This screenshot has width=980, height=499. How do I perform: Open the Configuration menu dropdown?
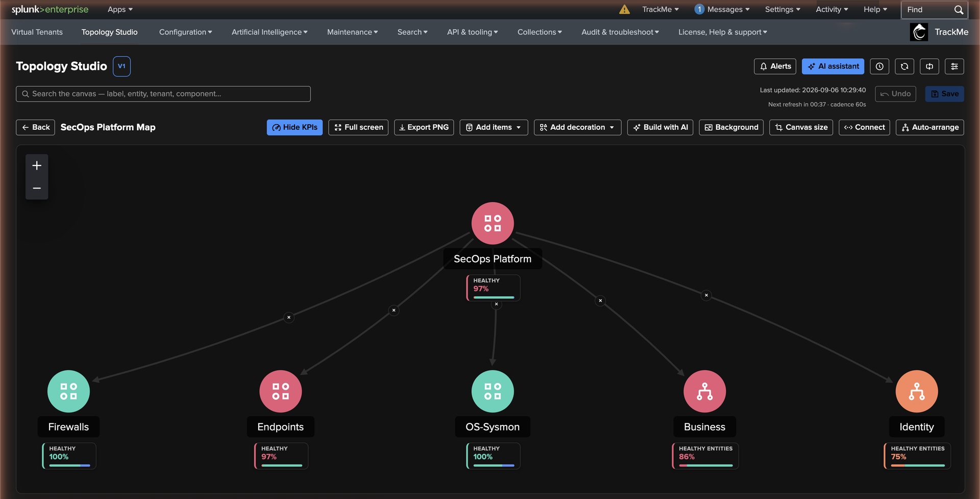pyautogui.click(x=185, y=32)
